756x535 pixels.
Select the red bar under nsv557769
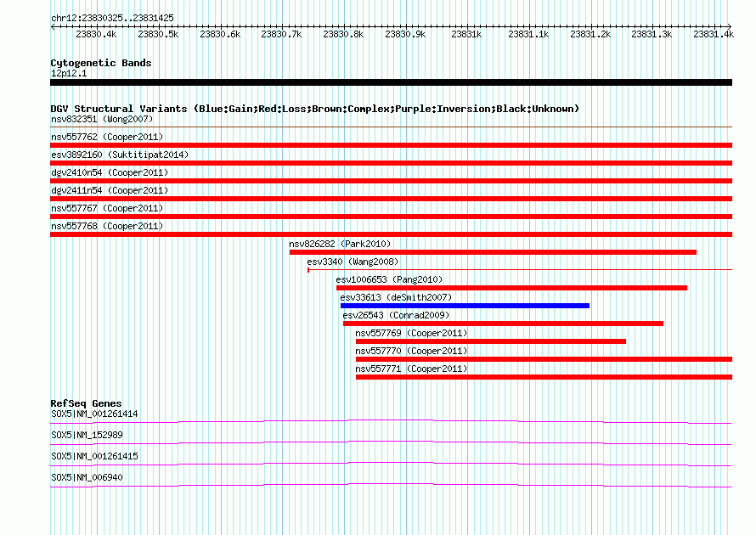point(491,341)
